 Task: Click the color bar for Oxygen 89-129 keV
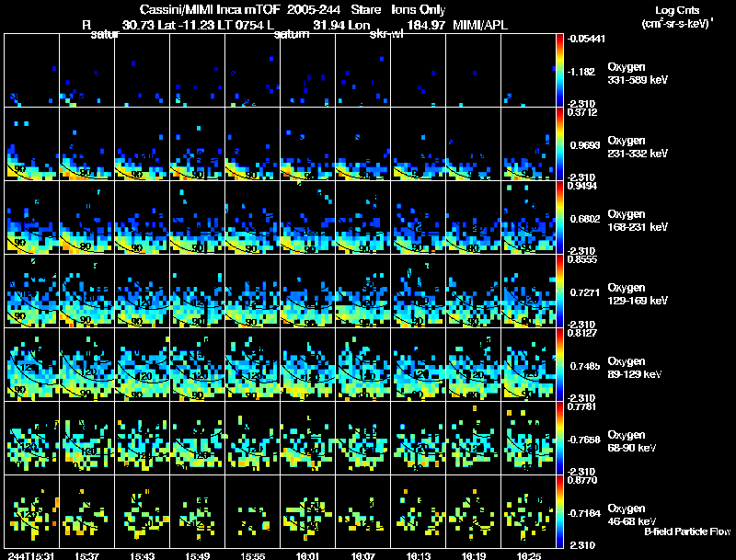[x=560, y=363]
